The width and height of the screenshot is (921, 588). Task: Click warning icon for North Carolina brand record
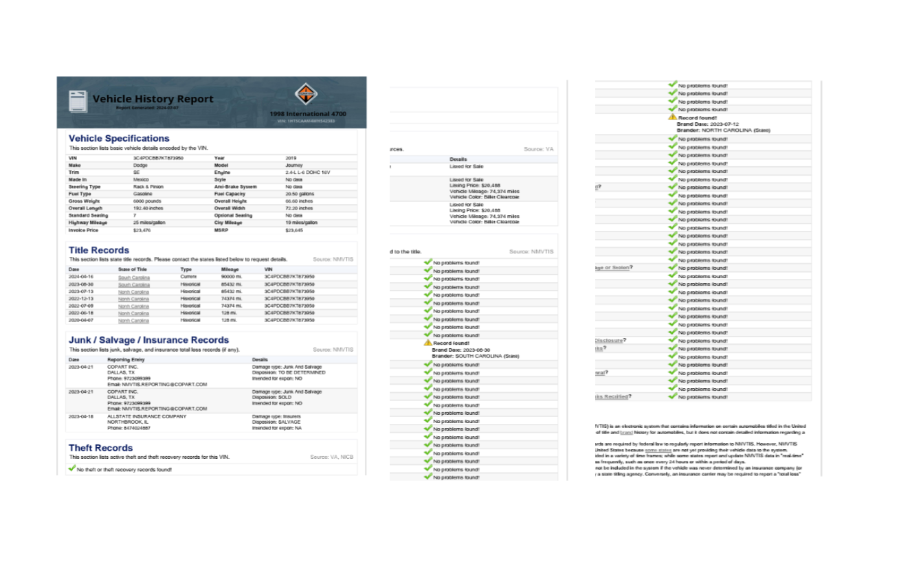pyautogui.click(x=673, y=117)
